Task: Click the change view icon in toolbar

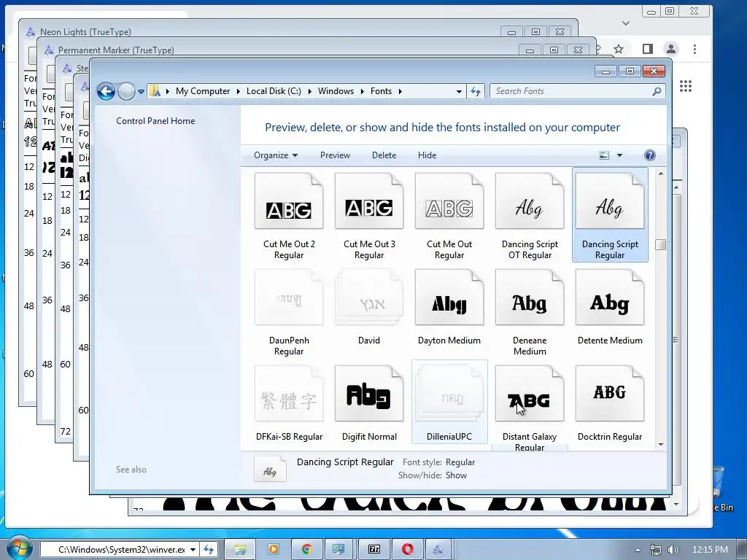Action: (x=603, y=155)
